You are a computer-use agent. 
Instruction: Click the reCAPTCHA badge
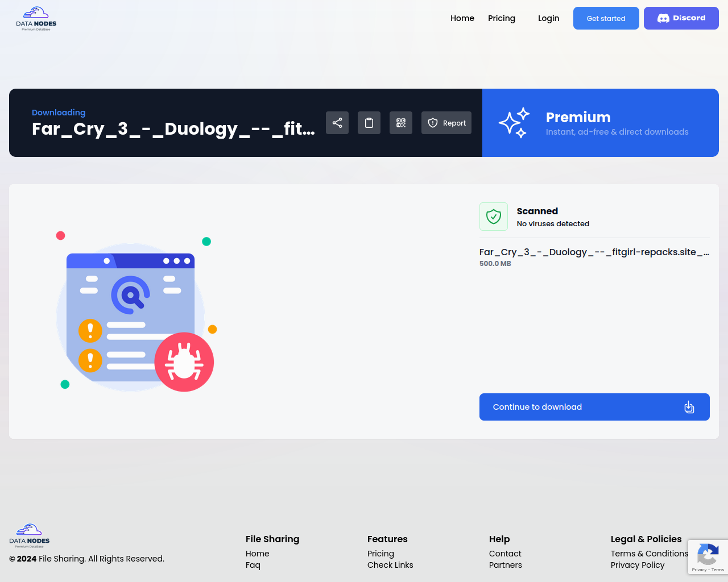click(708, 557)
